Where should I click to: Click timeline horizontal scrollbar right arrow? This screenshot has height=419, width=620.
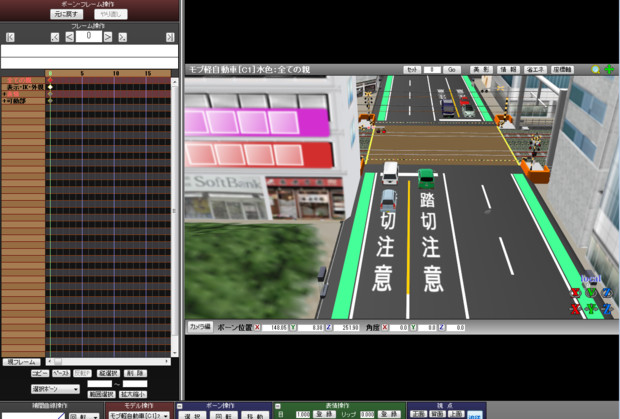click(x=167, y=361)
